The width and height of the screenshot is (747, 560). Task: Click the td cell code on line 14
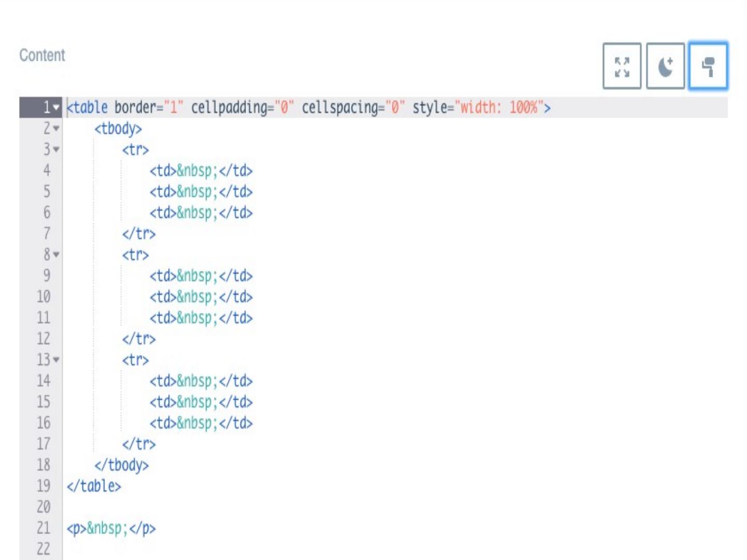tap(201, 381)
